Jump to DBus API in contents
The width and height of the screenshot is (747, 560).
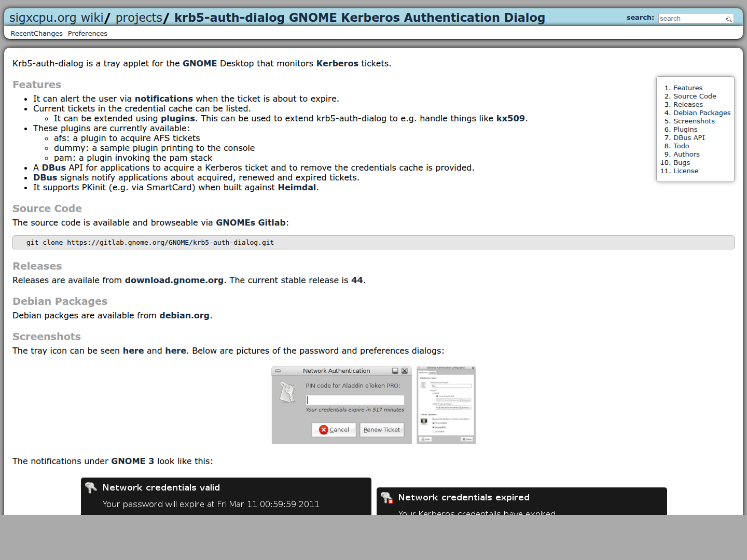(689, 138)
